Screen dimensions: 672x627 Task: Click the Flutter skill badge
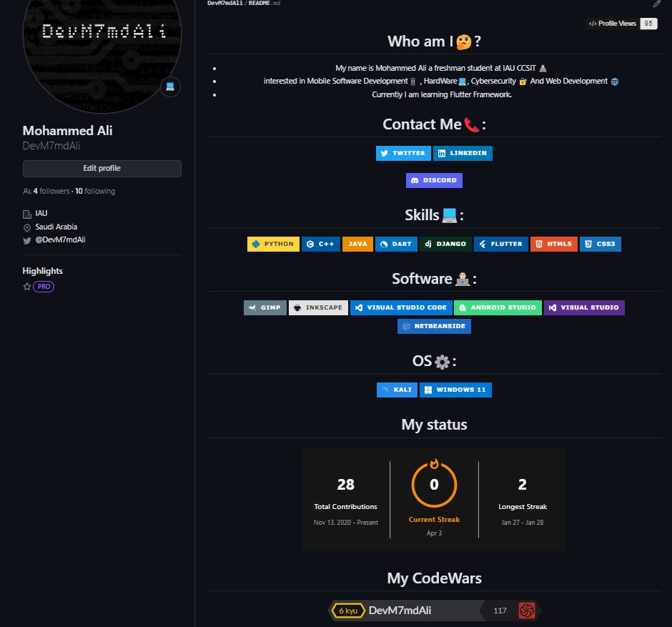click(x=500, y=244)
